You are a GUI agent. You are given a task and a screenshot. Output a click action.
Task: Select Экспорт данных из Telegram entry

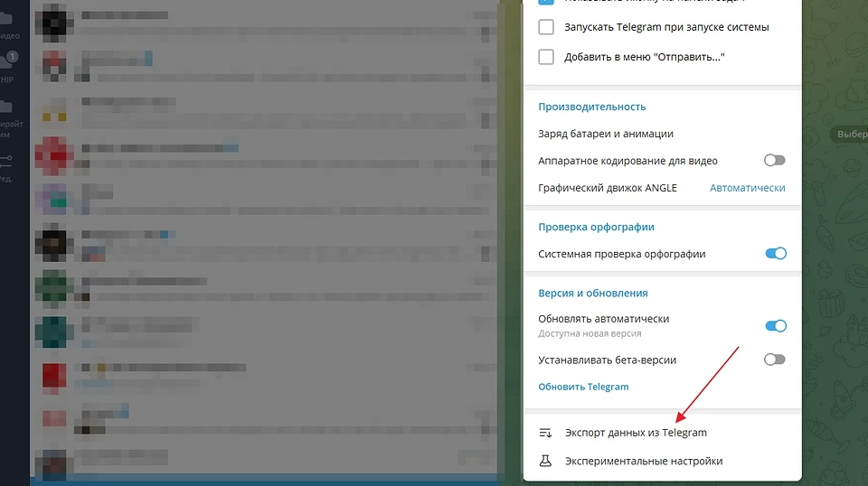click(635, 433)
